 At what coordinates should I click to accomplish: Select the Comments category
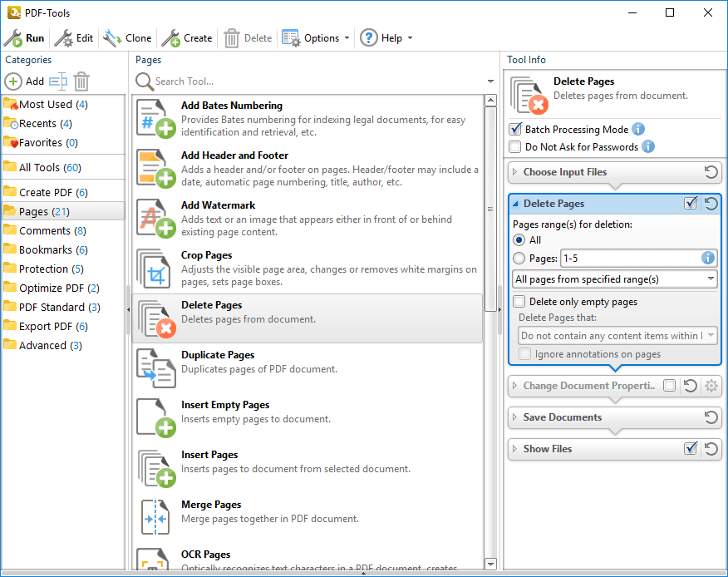63,231
